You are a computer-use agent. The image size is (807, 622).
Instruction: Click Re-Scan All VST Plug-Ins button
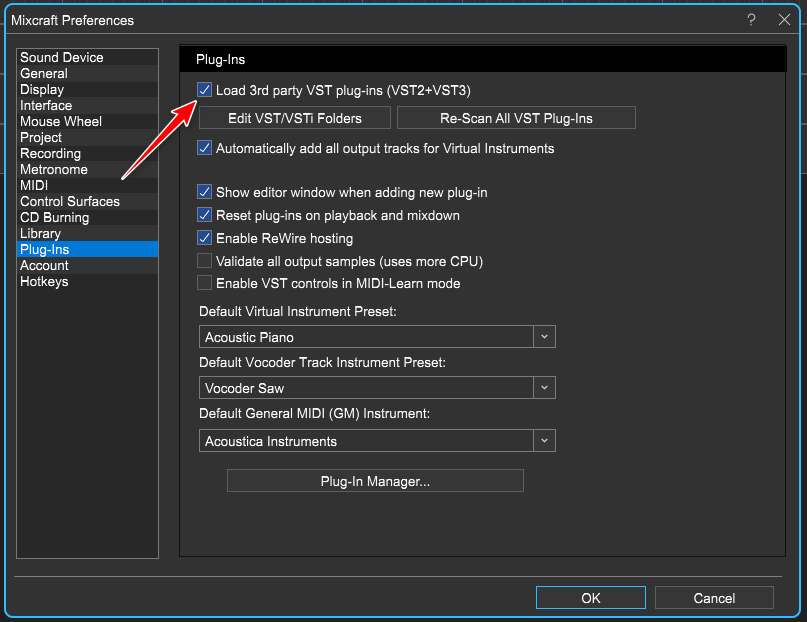(516, 118)
